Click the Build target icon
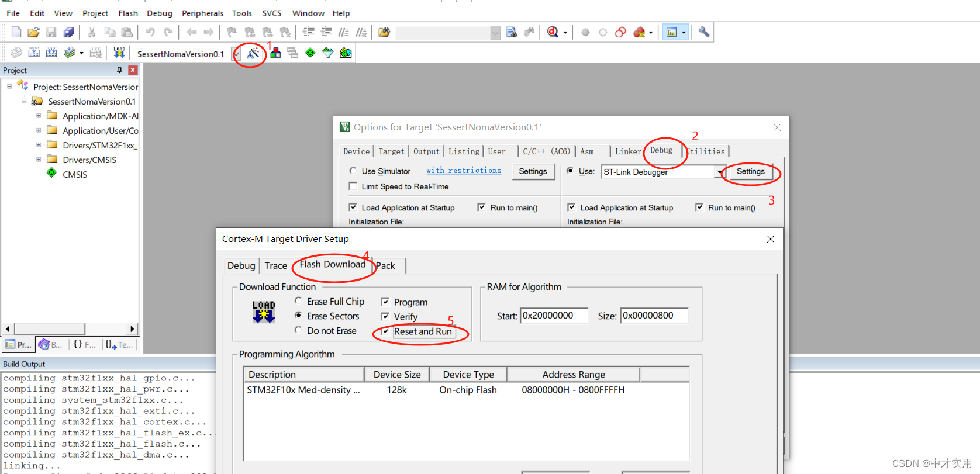The height and width of the screenshot is (474, 980). (34, 53)
